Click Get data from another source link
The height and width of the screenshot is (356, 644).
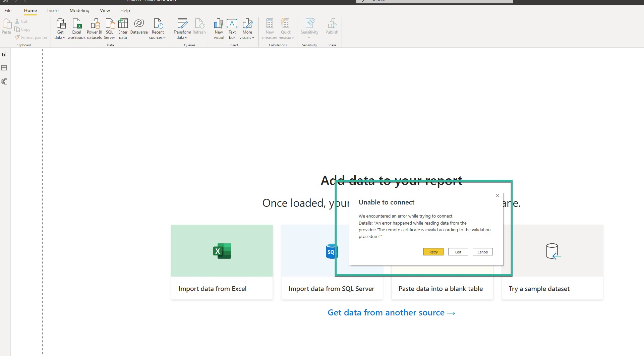pos(392,312)
